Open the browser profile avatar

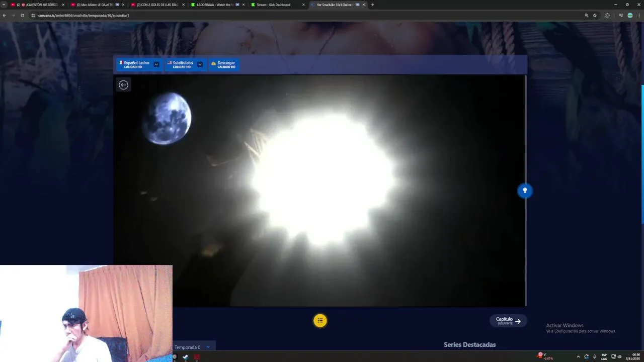[x=630, y=16]
